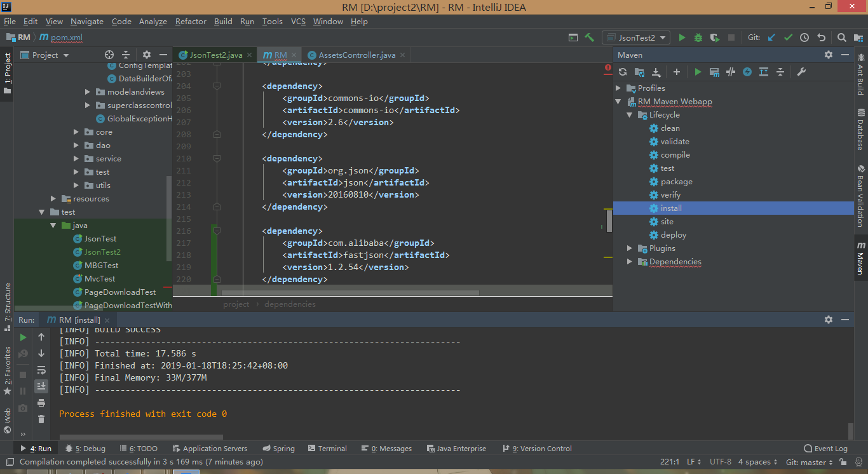Collapse all nodes in Maven panel
The height and width of the screenshot is (474, 868).
(780, 72)
